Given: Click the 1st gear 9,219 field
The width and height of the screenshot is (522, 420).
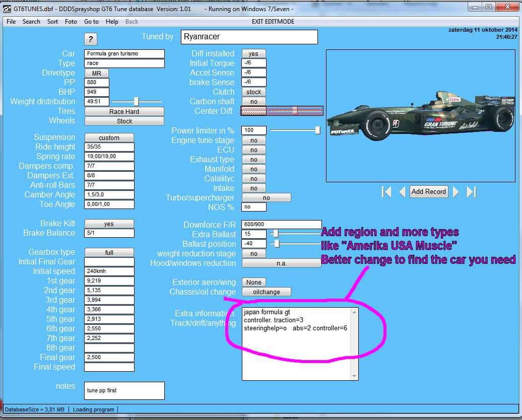Looking at the screenshot, I should pos(109,281).
